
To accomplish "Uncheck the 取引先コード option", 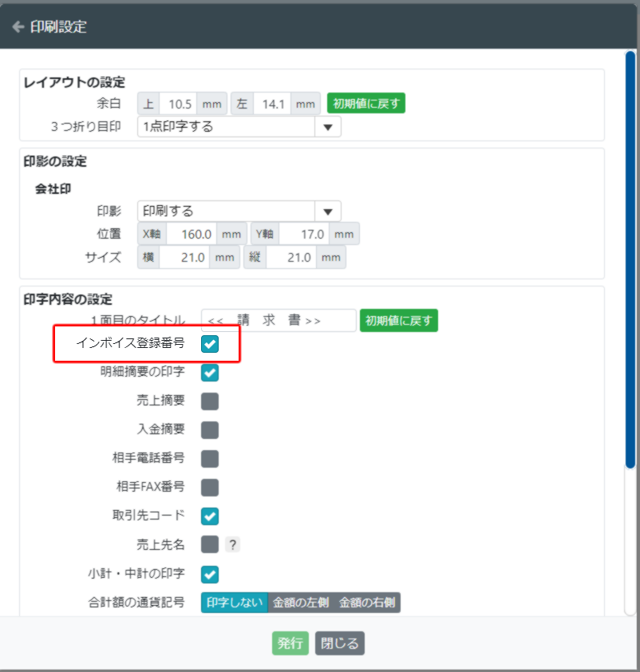I will pyautogui.click(x=209, y=516).
